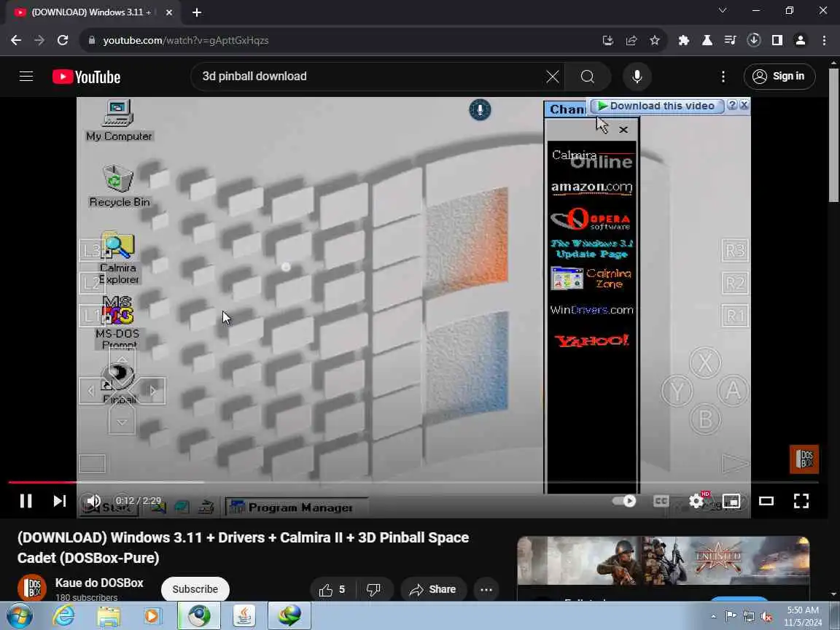The width and height of the screenshot is (840, 630).
Task: Toggle autoplay switch in player
Action: [x=624, y=501]
